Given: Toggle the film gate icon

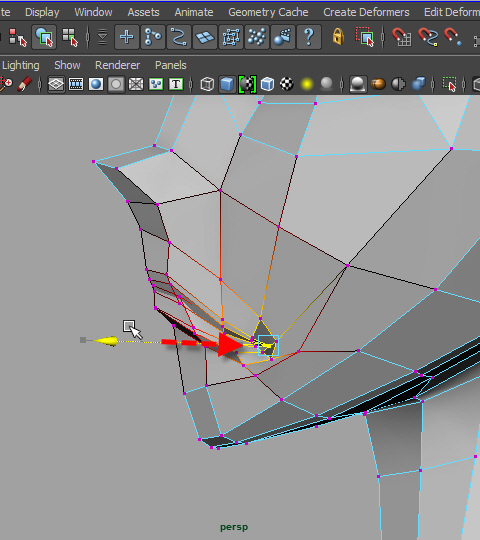Looking at the screenshot, I should click(76, 84).
